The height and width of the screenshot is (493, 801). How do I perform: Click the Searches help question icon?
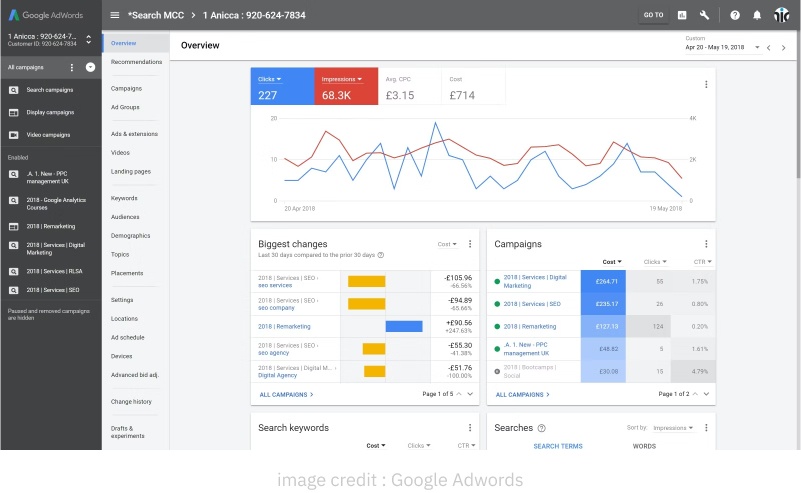(542, 428)
